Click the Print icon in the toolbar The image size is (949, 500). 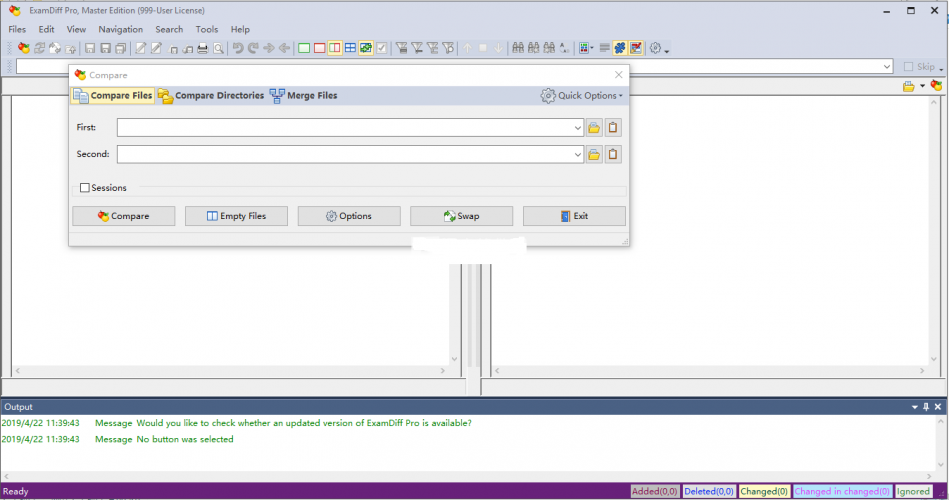pyautogui.click(x=203, y=48)
